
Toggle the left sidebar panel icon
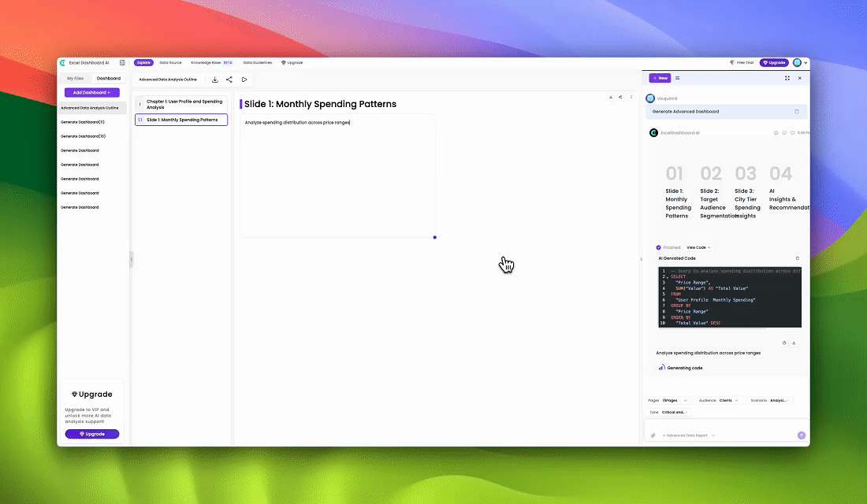pyautogui.click(x=122, y=63)
